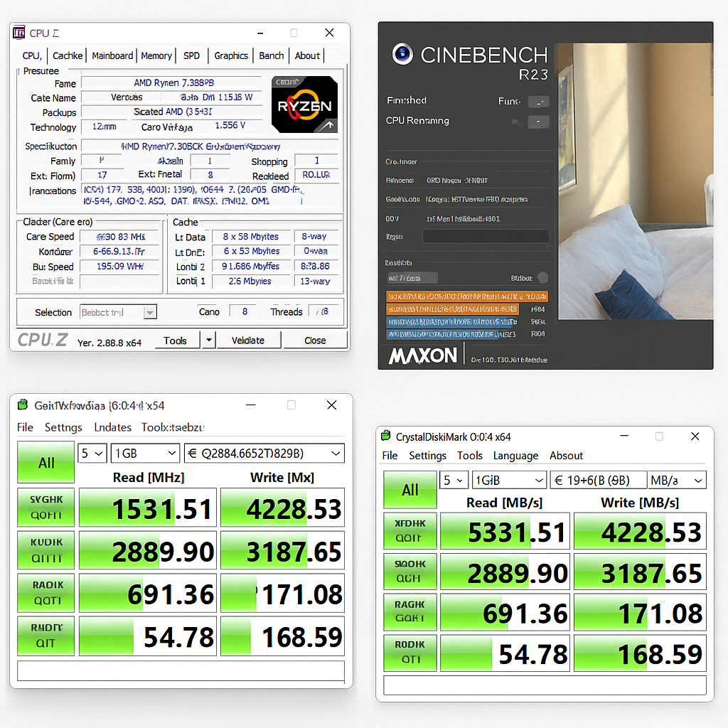The width and height of the screenshot is (728, 728).
Task: Switch to the Bench tab in CPU-Z
Action: [271, 55]
